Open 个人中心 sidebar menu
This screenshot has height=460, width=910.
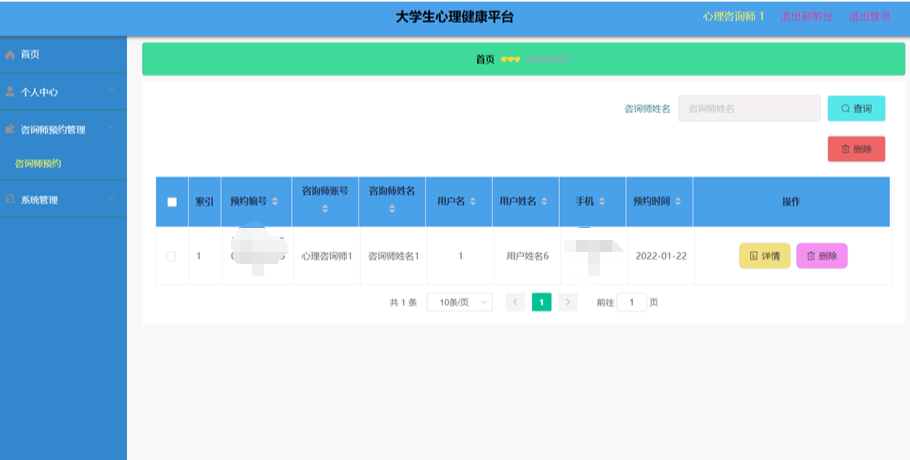click(x=63, y=92)
